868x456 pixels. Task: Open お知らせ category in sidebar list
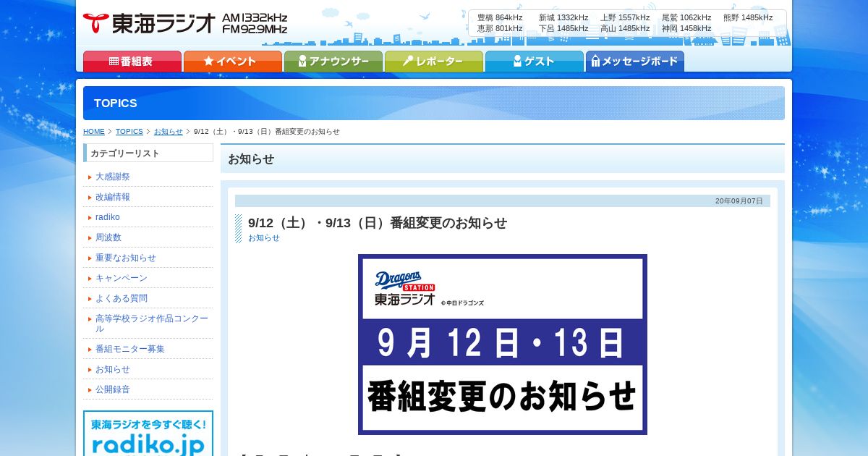pos(113,369)
